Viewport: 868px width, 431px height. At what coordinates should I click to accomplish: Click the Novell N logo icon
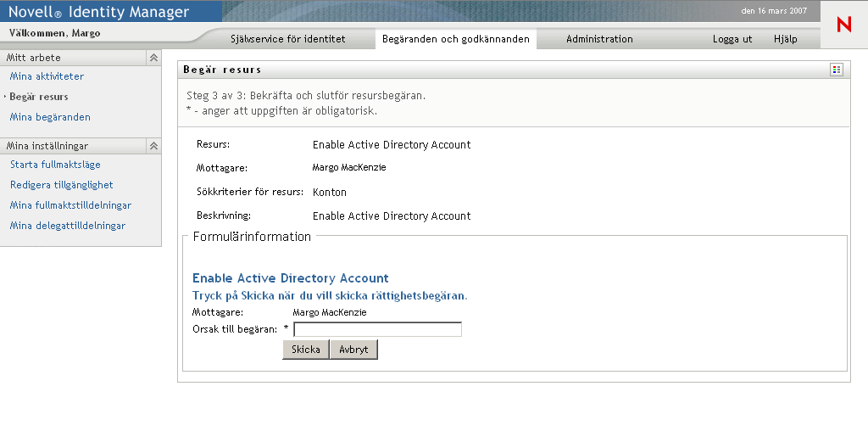(843, 25)
